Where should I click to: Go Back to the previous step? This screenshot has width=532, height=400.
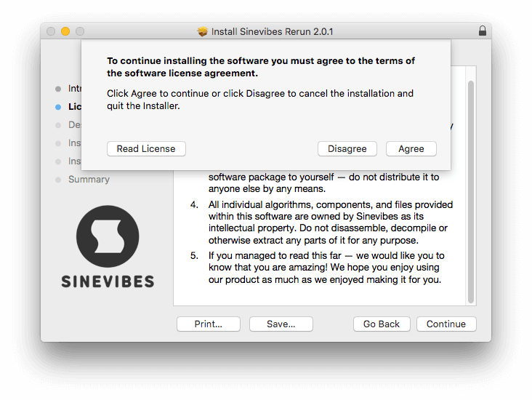pyautogui.click(x=382, y=324)
